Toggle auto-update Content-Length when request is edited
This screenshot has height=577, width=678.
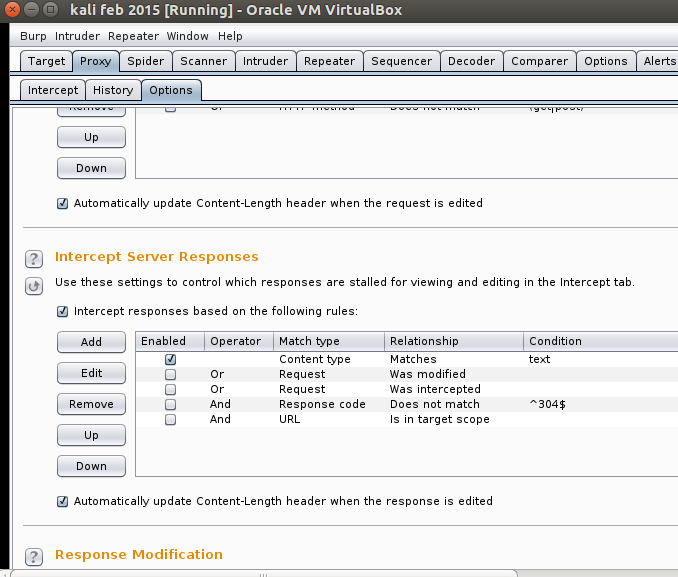point(62,203)
